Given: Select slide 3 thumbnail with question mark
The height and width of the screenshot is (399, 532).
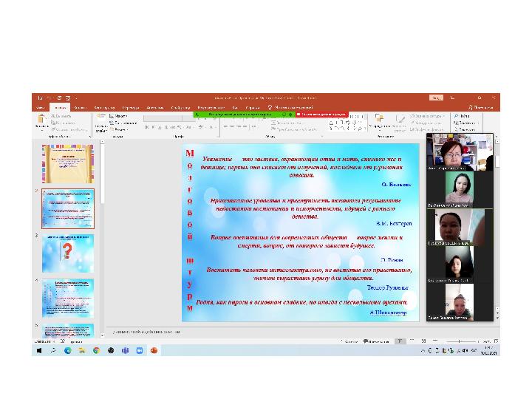Looking at the screenshot, I should tap(68, 253).
